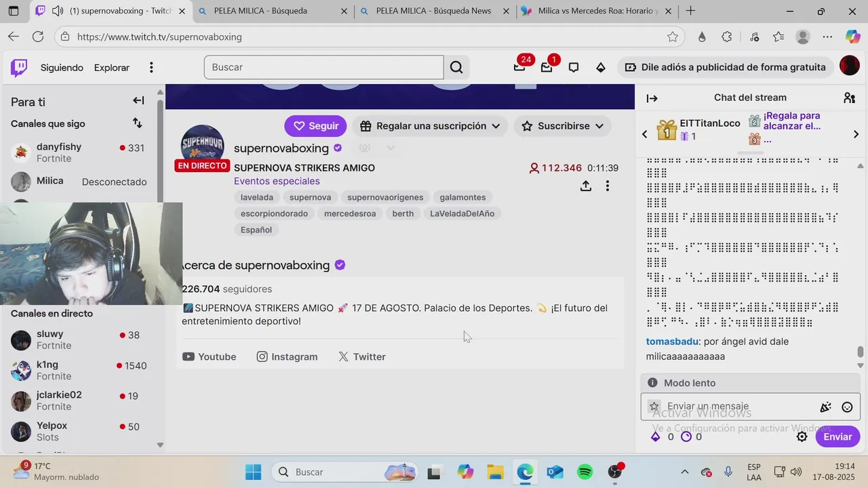Viewport: 868px width, 488px height.
Task: Open the emote picker smiley
Action: coord(847,407)
